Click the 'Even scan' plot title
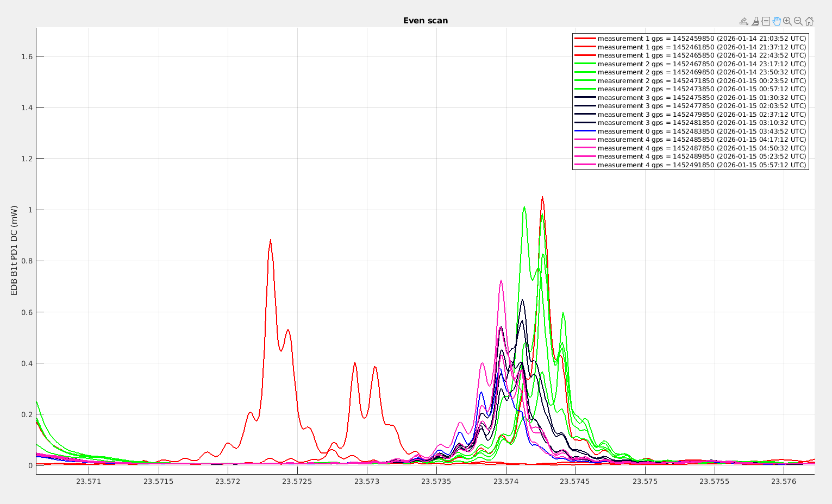The image size is (832, 504). click(x=426, y=21)
